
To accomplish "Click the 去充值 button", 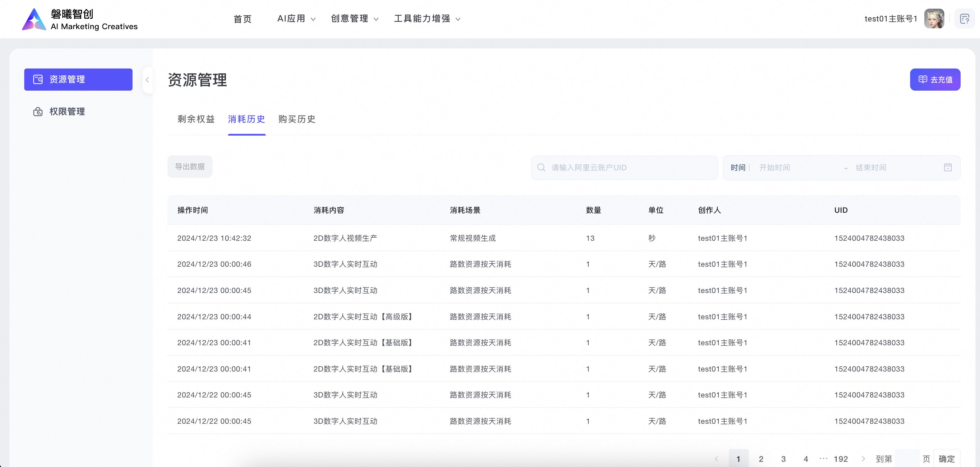I will pos(935,80).
